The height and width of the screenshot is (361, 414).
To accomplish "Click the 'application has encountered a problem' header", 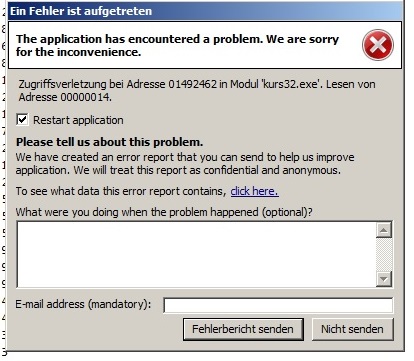I will 177,45.
